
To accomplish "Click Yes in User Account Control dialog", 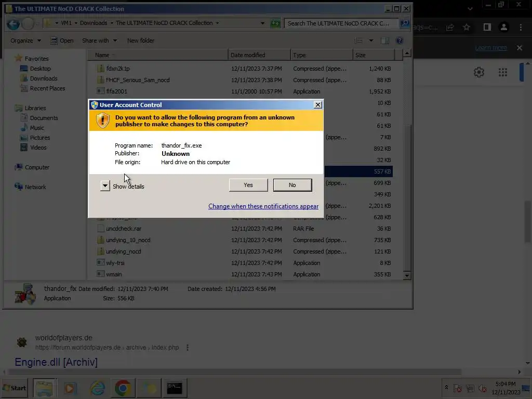I will point(248,185).
